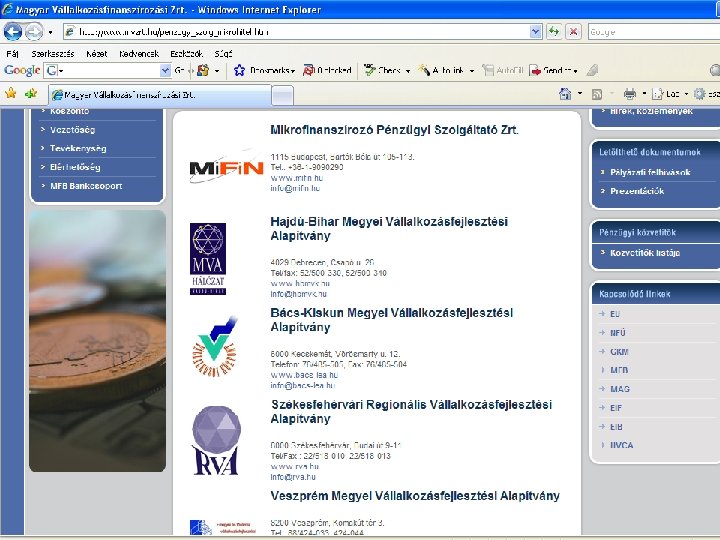Open Pályázati felhívások link
Image resolution: width=720 pixels, height=540 pixels.
[x=650, y=172]
